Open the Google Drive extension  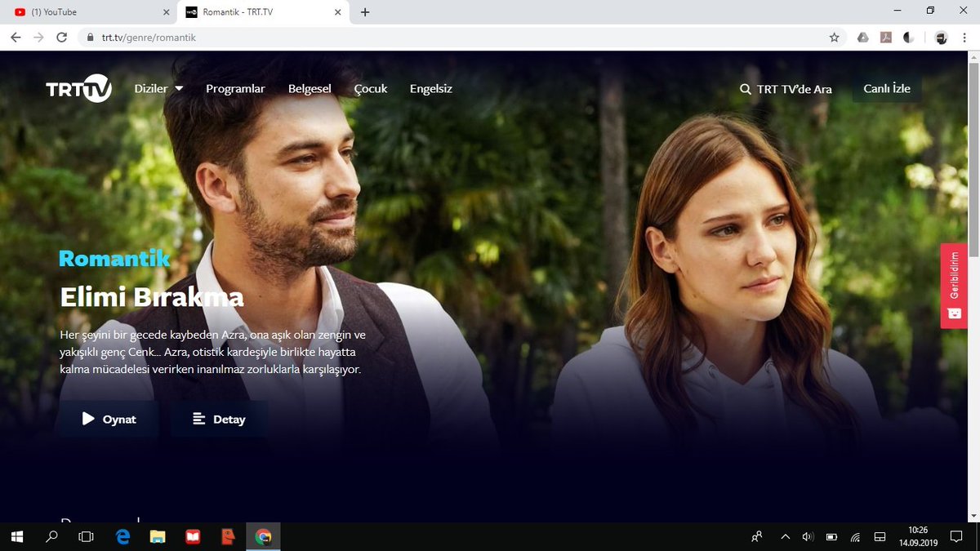pyautogui.click(x=863, y=38)
